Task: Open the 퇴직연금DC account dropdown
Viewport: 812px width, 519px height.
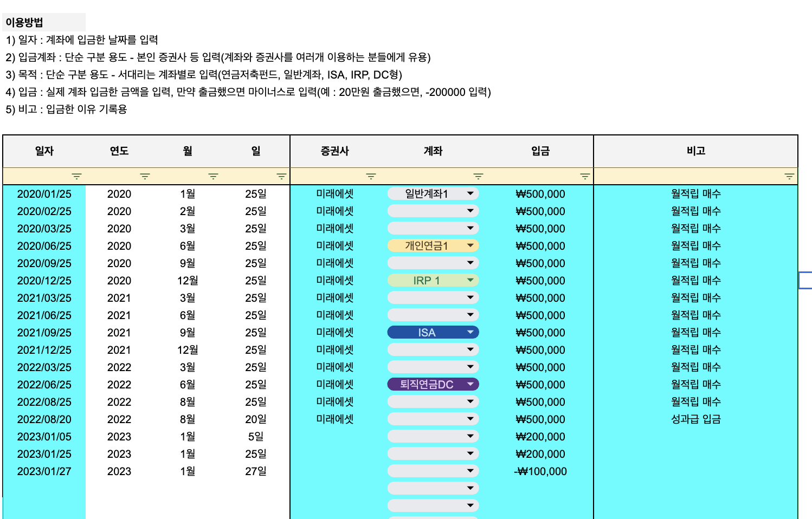Action: pos(433,384)
